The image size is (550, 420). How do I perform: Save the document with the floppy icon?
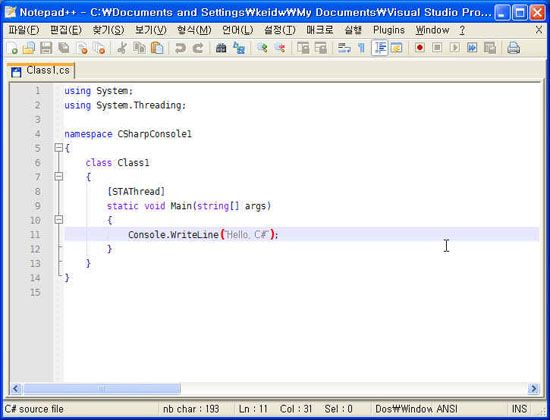tap(46, 48)
